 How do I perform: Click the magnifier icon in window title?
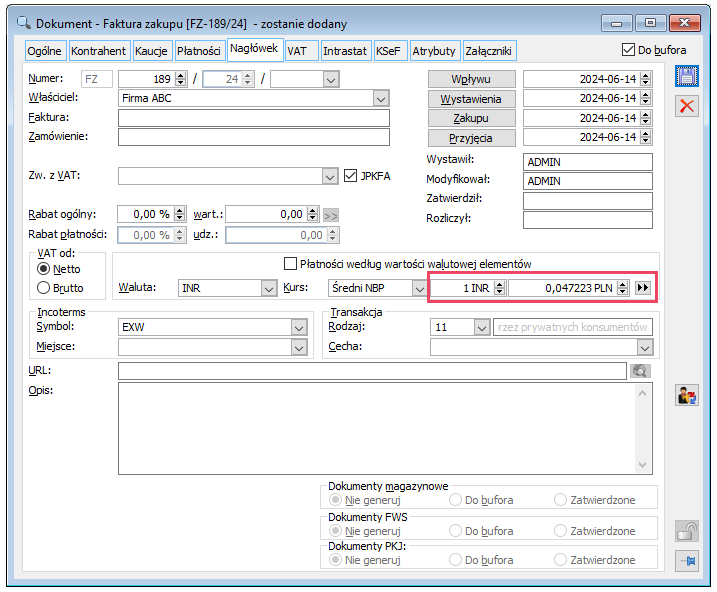click(x=23, y=22)
